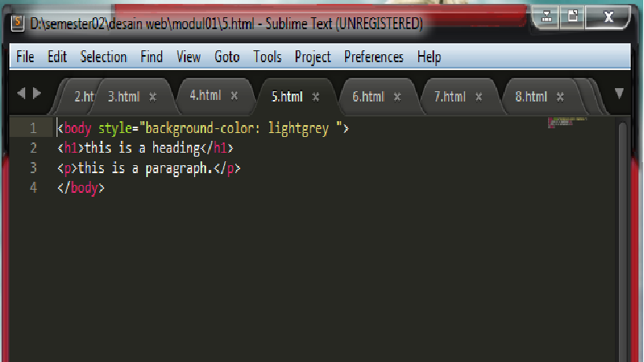Open the Edit menu

[57, 57]
